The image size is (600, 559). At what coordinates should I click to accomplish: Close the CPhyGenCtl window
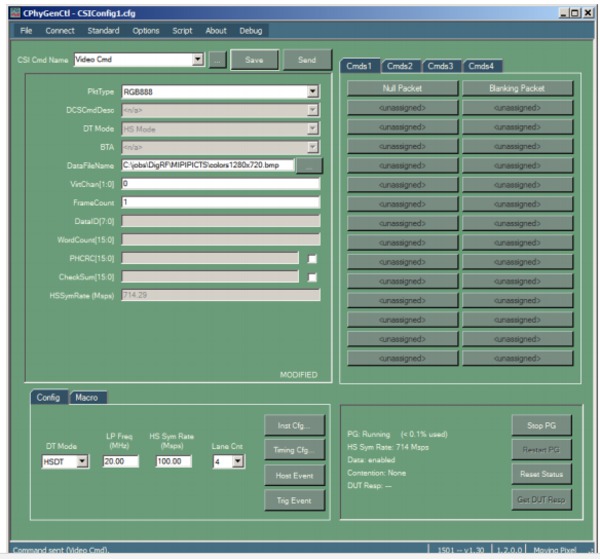(588, 13)
